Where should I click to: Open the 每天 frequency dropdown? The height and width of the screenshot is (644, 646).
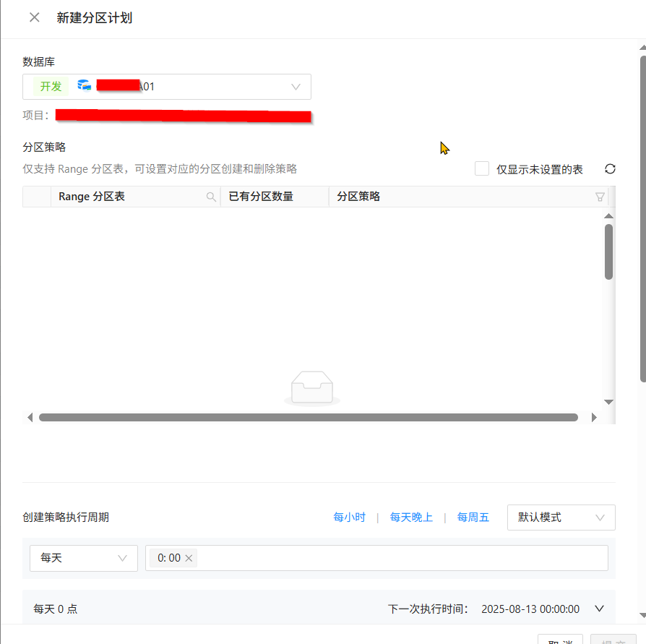coord(84,558)
